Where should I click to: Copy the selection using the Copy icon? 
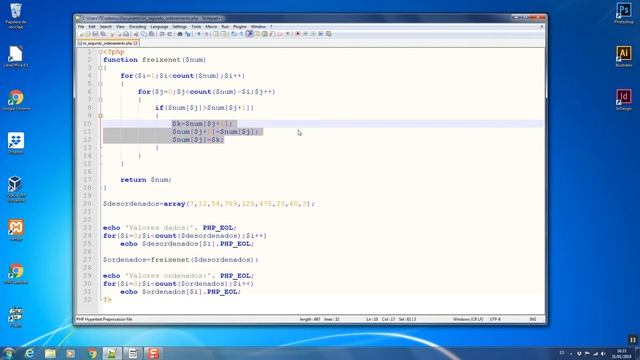point(143,34)
